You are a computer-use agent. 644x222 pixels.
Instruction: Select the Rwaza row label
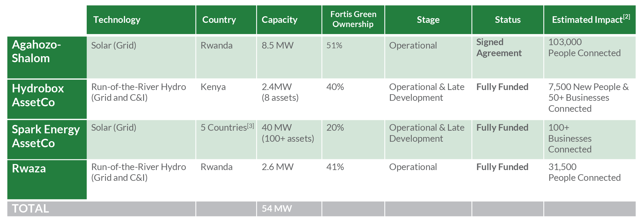29,168
